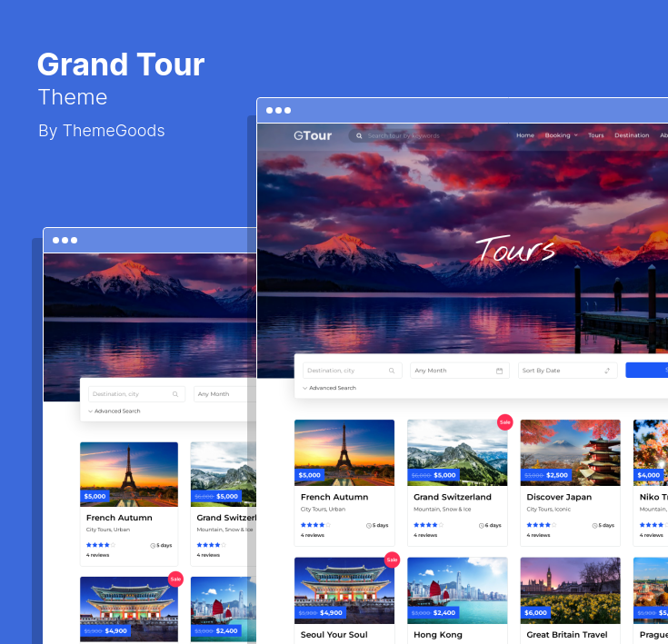
Task: Open Seoul Your Soul thumbnail in front window
Action: [344, 590]
